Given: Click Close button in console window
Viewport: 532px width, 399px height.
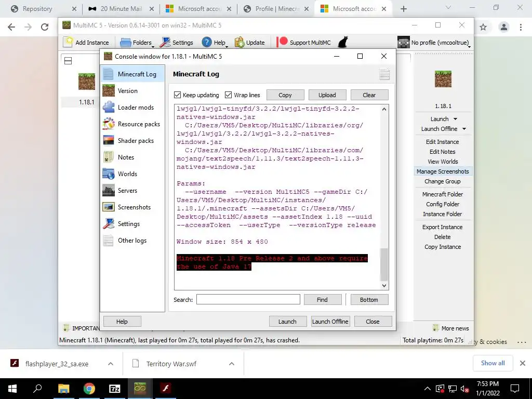Looking at the screenshot, I should (373, 321).
